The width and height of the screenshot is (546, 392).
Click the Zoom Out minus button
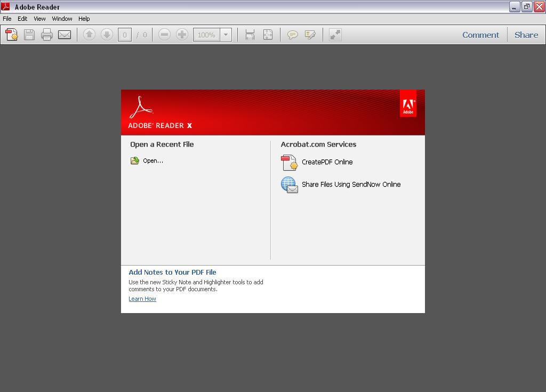coord(164,35)
